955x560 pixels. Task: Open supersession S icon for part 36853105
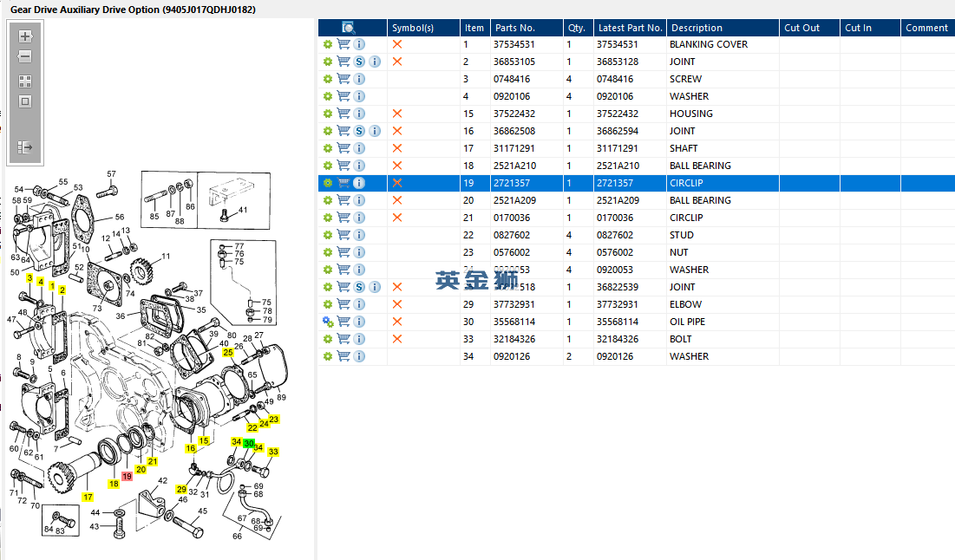[359, 62]
